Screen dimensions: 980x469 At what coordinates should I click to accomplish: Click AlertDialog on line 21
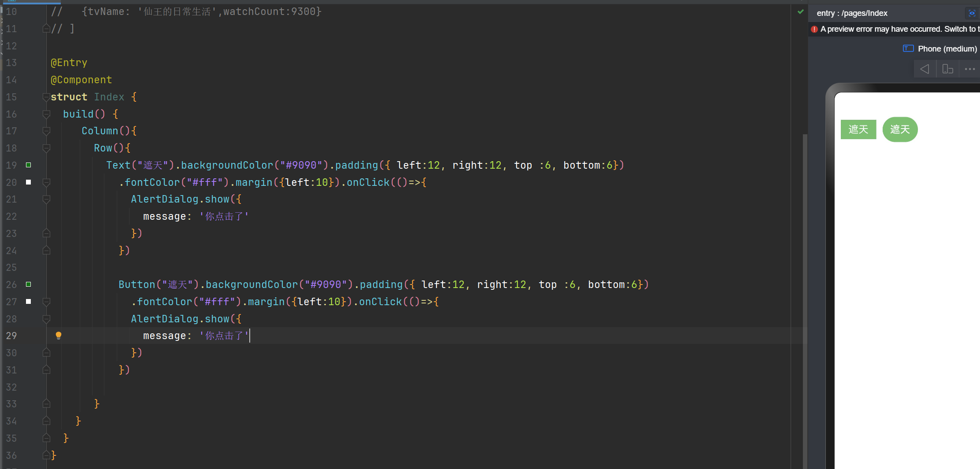[164, 199]
